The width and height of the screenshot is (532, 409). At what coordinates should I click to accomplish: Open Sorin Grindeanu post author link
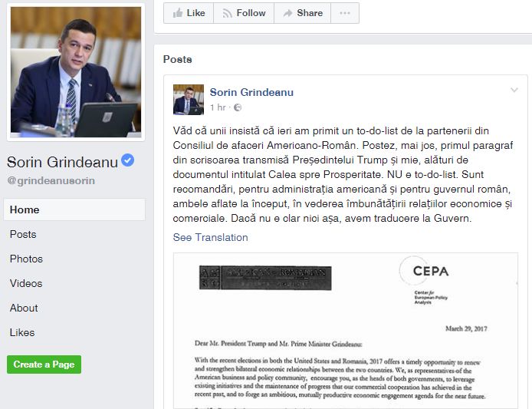pyautogui.click(x=251, y=92)
